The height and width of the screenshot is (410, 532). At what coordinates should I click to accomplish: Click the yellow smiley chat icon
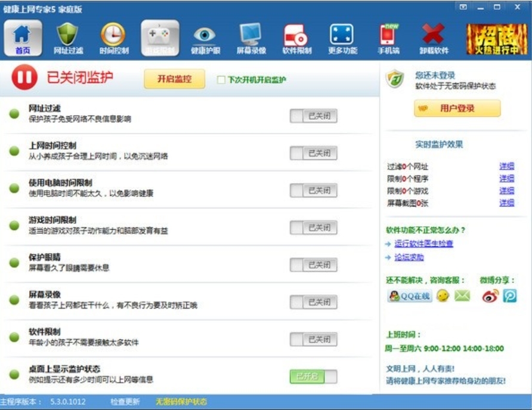(443, 296)
